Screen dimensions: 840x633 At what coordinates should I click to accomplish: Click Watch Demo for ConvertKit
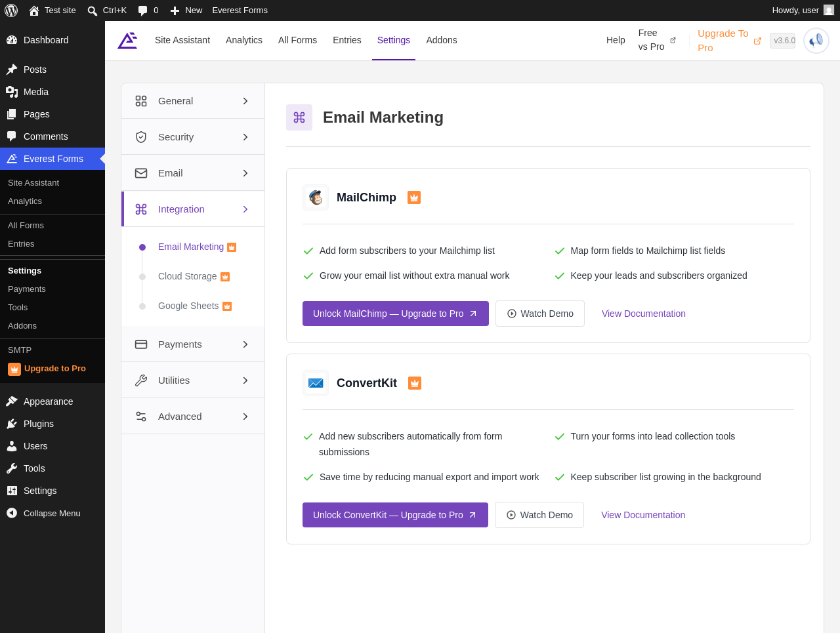[x=539, y=515]
